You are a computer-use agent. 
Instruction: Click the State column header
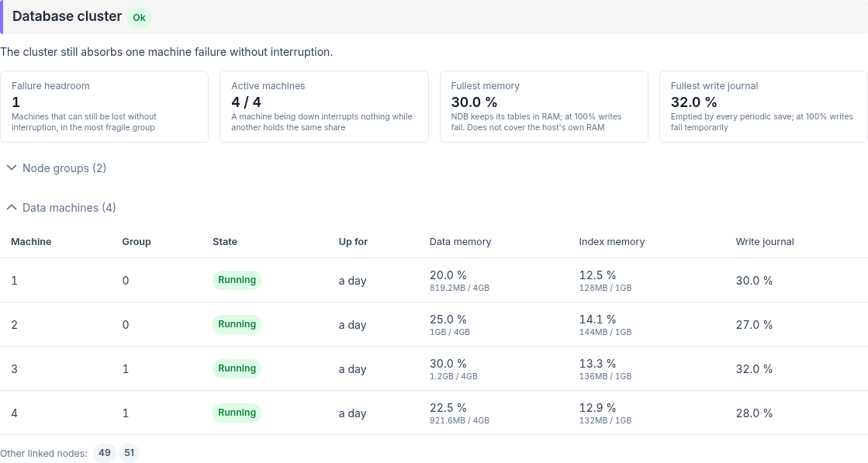pyautogui.click(x=225, y=242)
